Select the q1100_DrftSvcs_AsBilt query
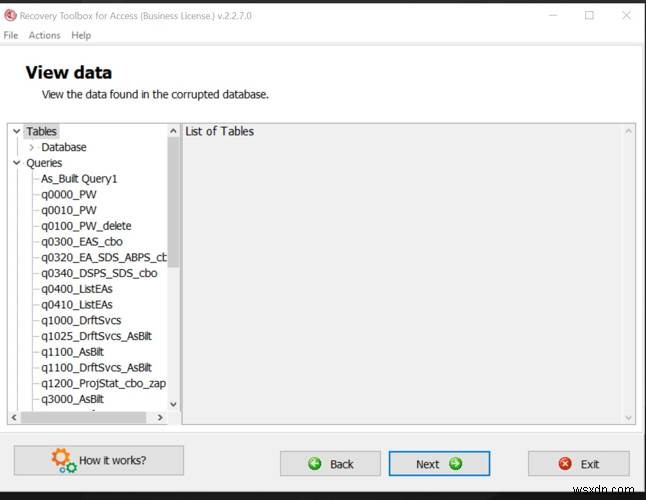Screen dimensions: 646x500 click(x=96, y=367)
